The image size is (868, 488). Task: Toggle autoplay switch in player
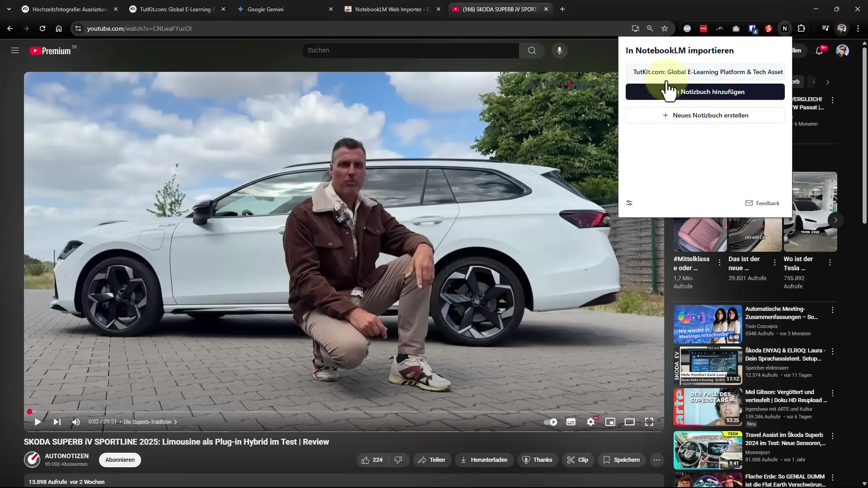pyautogui.click(x=550, y=422)
